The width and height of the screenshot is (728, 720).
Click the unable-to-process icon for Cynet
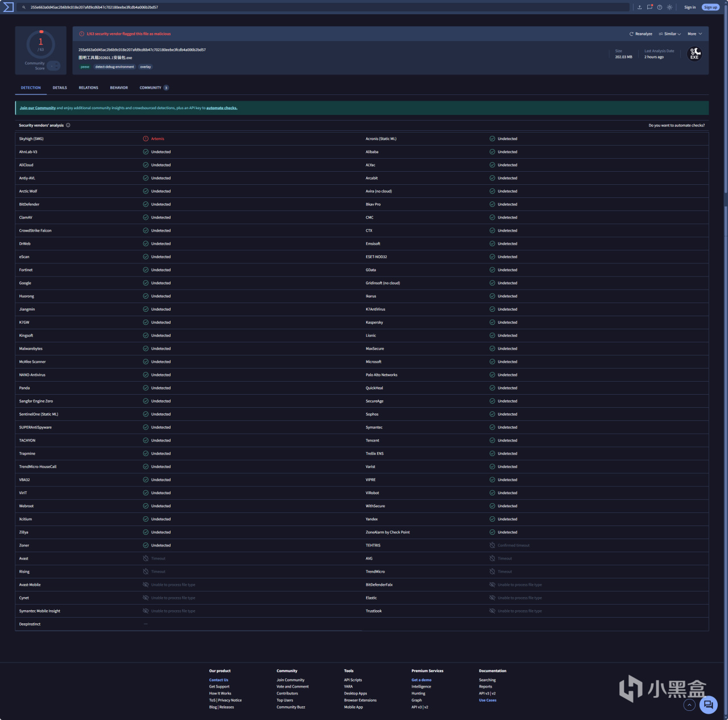pos(146,598)
